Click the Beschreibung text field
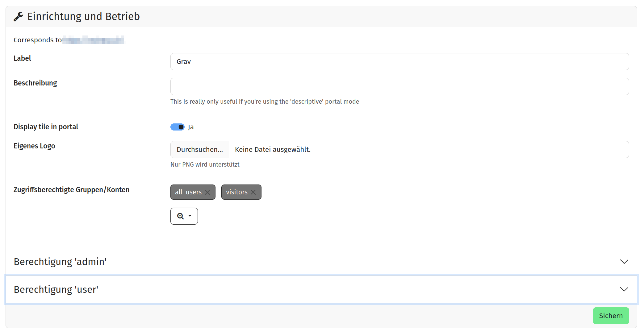 399,86
